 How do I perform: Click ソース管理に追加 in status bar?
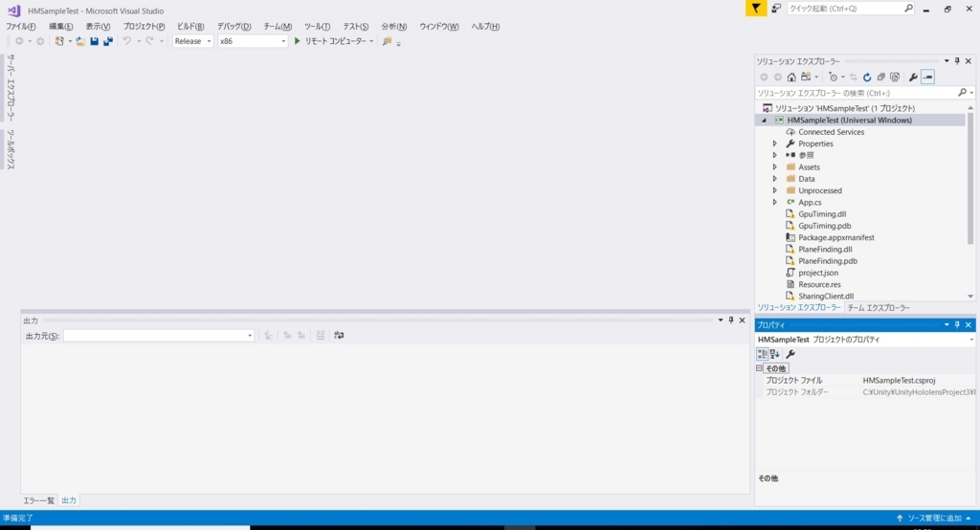tap(934, 519)
